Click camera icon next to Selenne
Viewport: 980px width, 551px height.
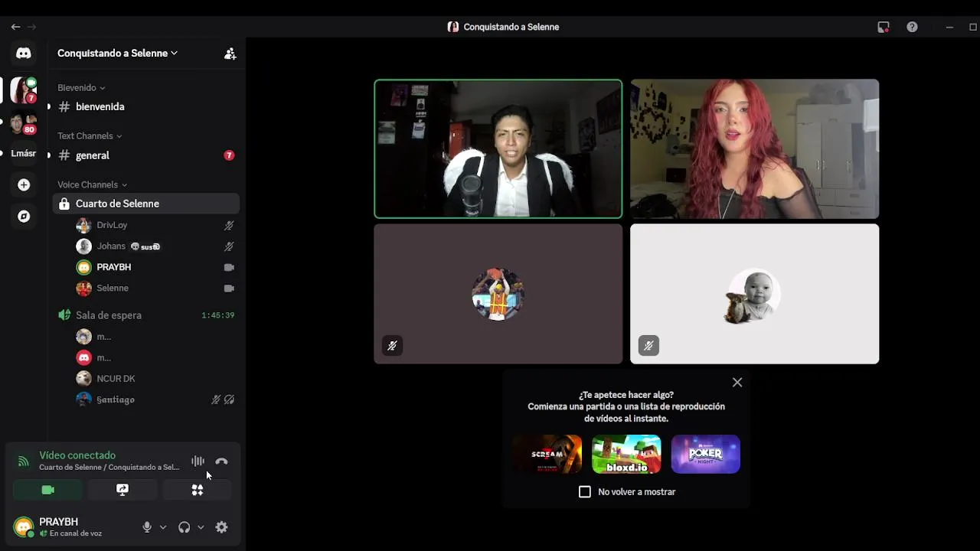[x=228, y=289]
